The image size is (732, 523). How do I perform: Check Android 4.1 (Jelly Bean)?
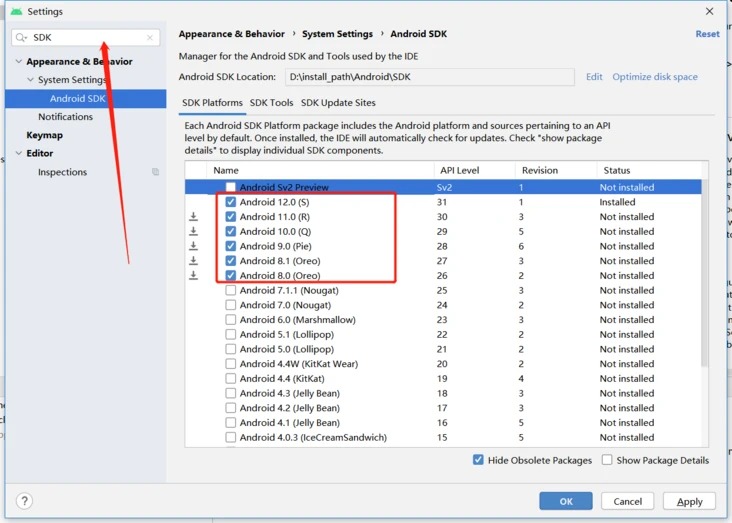pyautogui.click(x=231, y=423)
